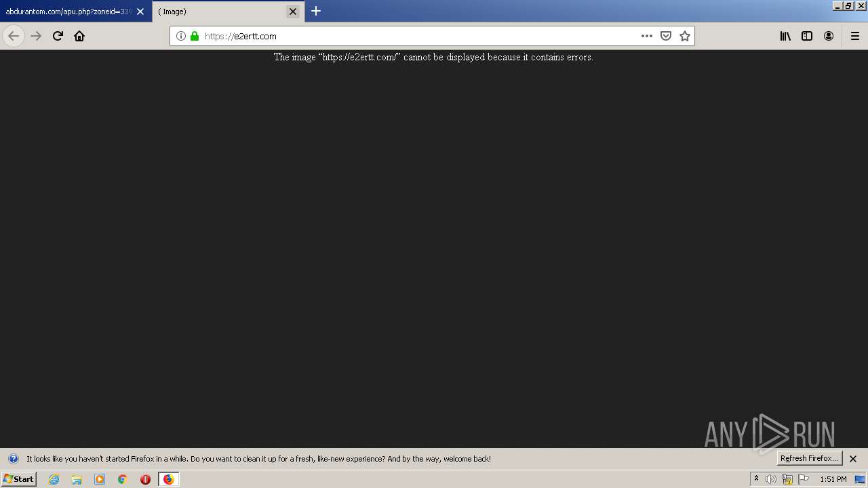Open Windows Explorer folder in taskbar
This screenshot has height=488, width=868.
(x=77, y=479)
